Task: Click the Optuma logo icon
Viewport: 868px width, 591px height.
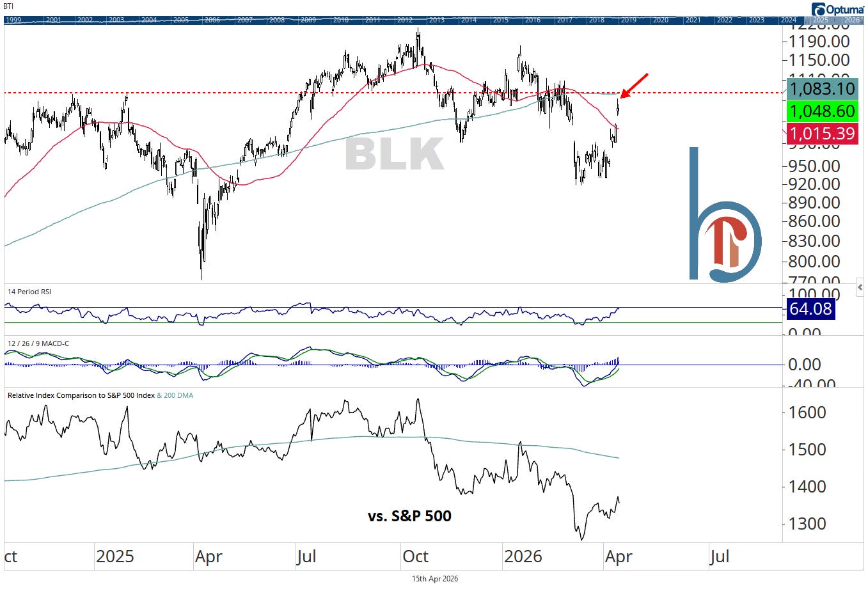Action: 819,9
